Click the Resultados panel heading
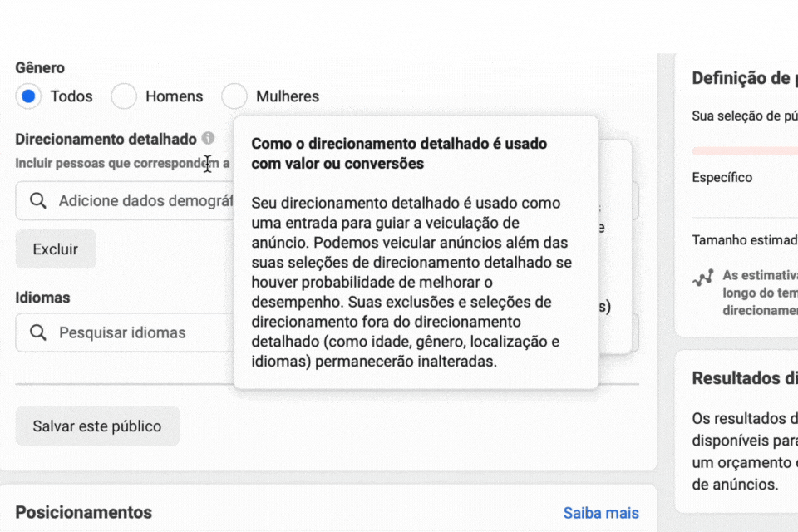The height and width of the screenshot is (532, 798). pos(744,378)
